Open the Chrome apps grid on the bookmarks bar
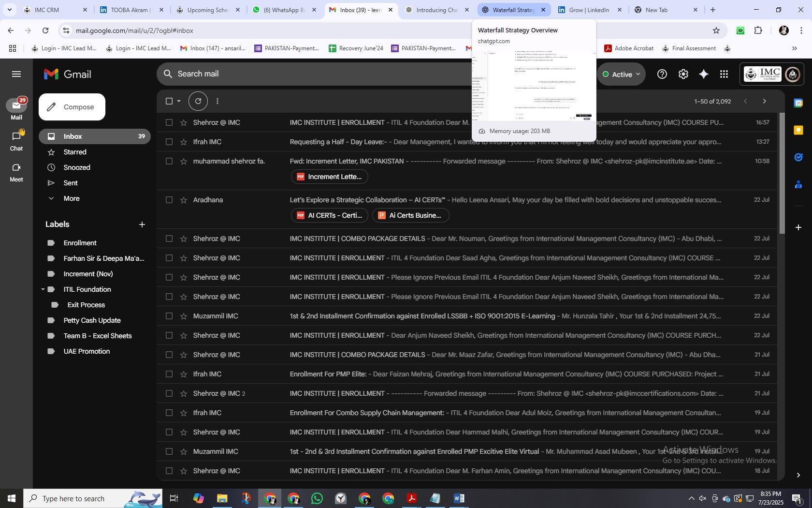 (13, 48)
